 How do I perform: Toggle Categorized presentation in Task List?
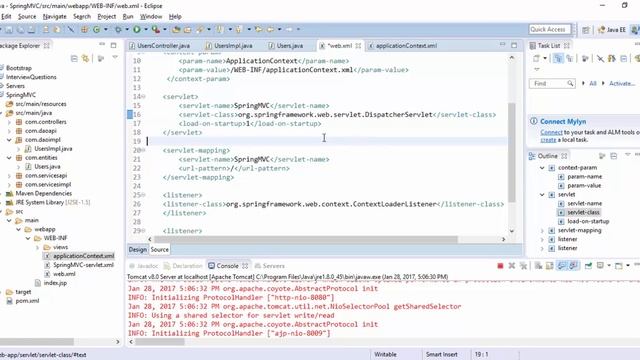tap(558, 58)
